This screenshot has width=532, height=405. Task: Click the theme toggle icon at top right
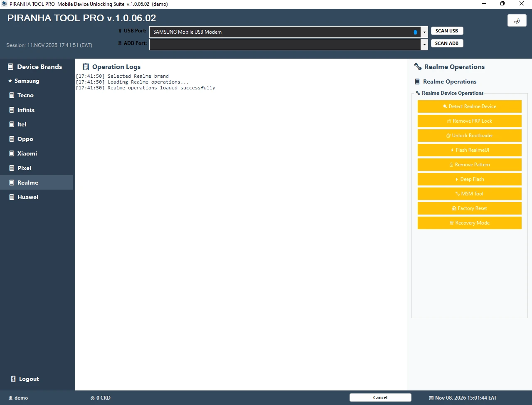(517, 20)
